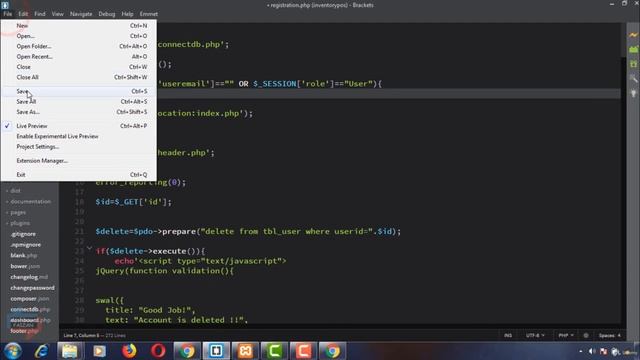Viewport: 640px width, 360px height.
Task: Choose Open... from the File menu
Action: [x=78, y=36]
